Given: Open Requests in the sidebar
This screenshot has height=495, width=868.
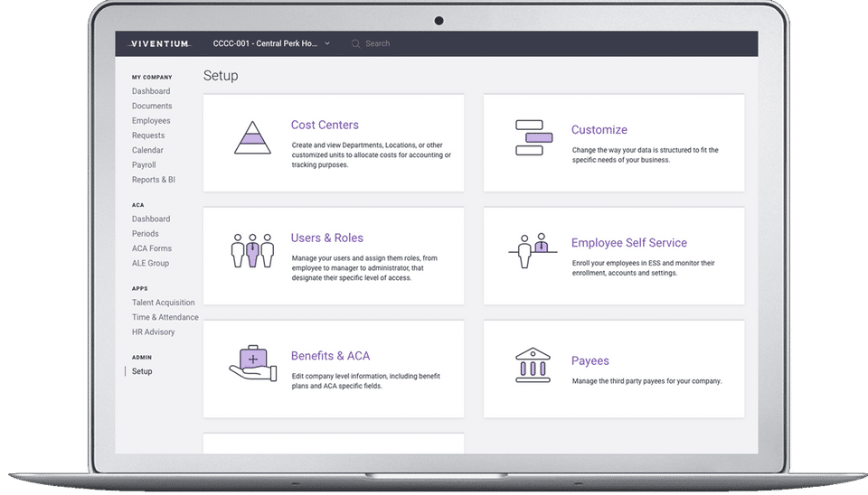Looking at the screenshot, I should point(148,135).
